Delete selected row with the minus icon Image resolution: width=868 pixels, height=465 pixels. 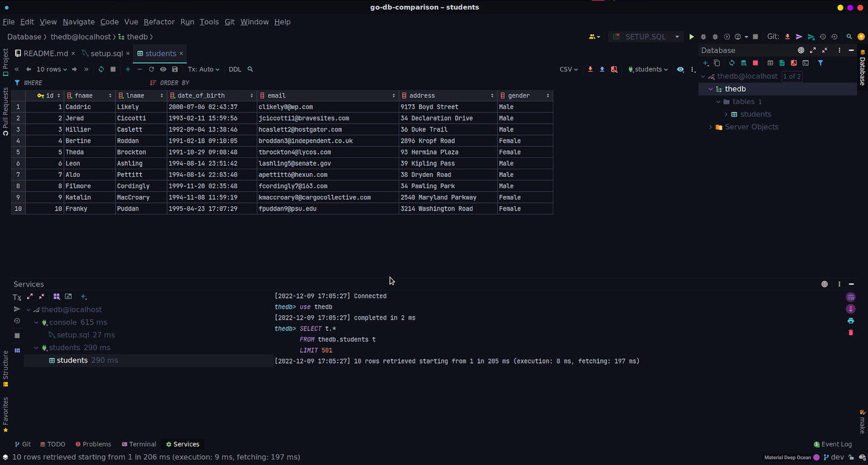(x=140, y=69)
